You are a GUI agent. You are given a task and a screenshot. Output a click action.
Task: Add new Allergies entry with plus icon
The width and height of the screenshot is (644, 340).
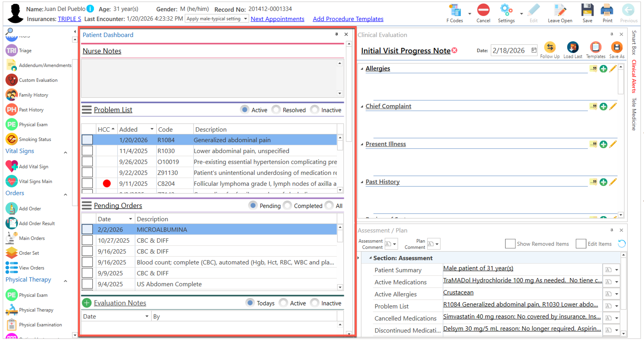coord(603,69)
